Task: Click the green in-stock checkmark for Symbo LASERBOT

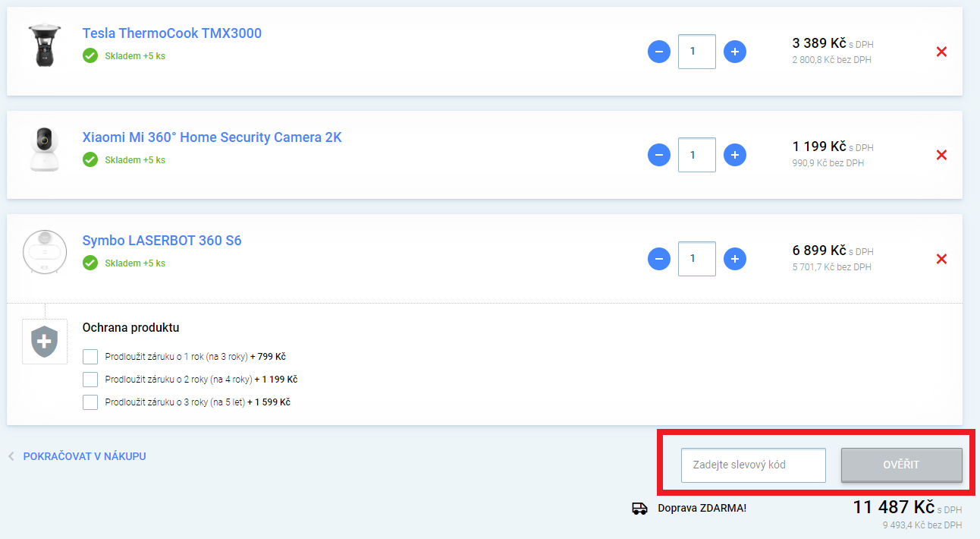Action: click(x=90, y=263)
